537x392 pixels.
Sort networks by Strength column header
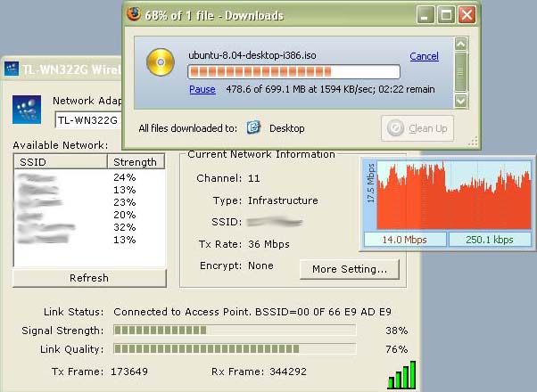(136, 162)
